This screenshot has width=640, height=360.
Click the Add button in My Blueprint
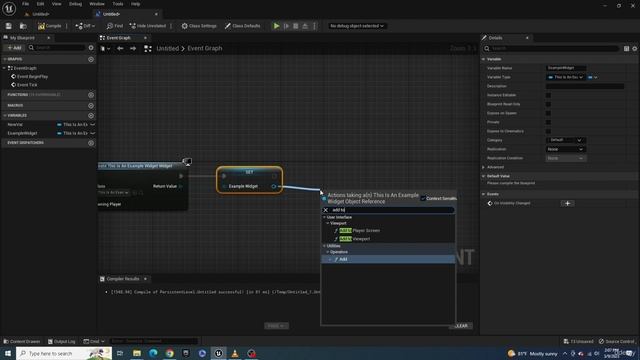14,48
